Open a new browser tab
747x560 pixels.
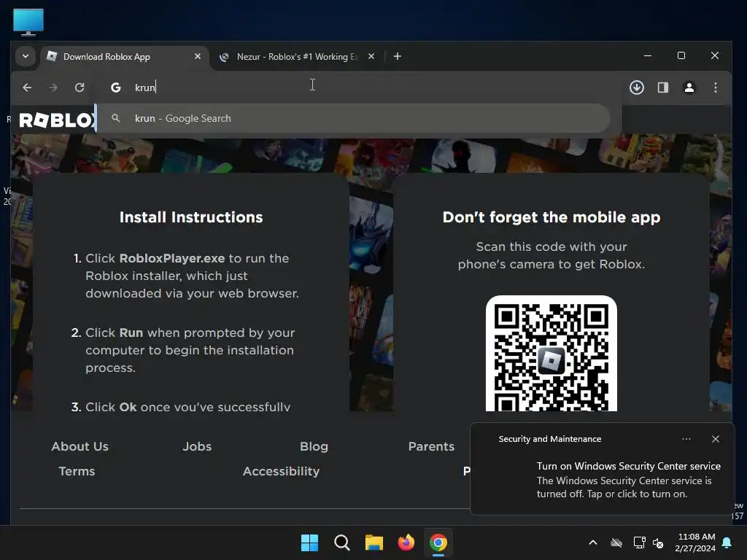tap(398, 56)
